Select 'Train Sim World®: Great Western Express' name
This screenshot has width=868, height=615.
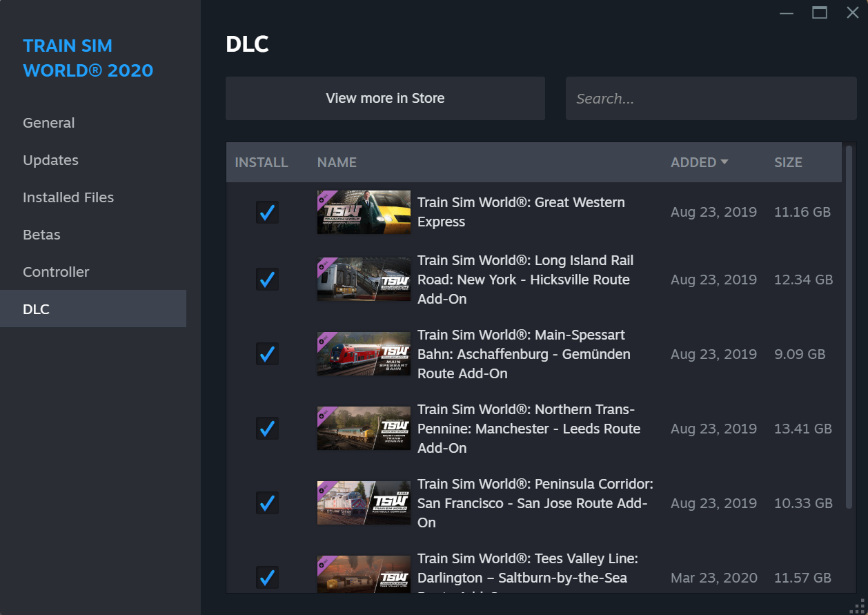(x=521, y=212)
